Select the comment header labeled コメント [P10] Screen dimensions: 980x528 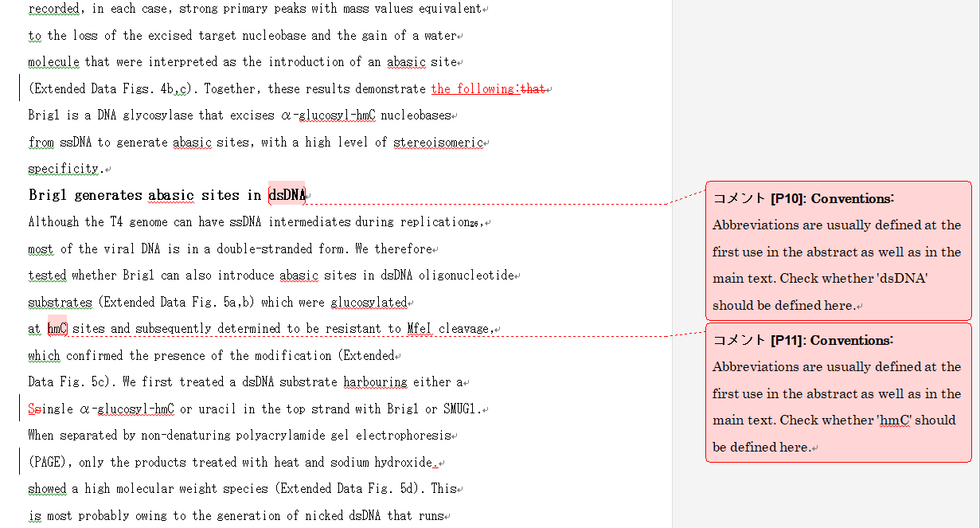(x=803, y=198)
